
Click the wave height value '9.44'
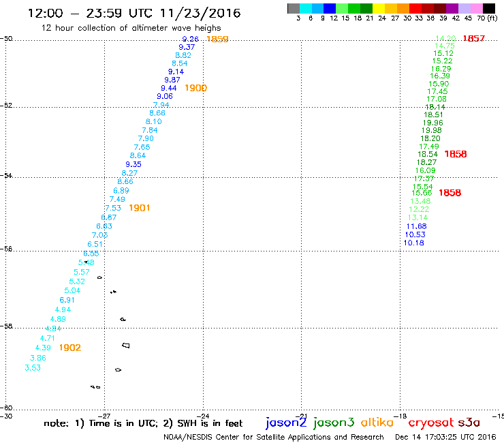pyautogui.click(x=168, y=88)
